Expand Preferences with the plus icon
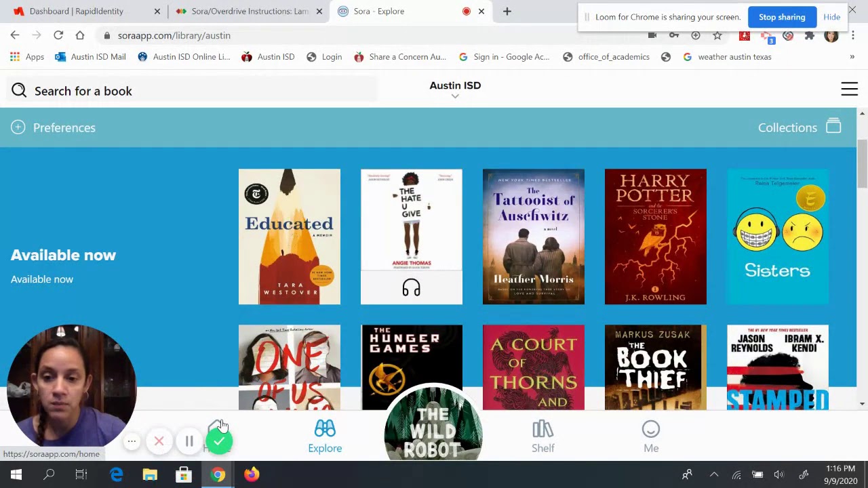Viewport: 868px width, 488px height. [x=18, y=127]
